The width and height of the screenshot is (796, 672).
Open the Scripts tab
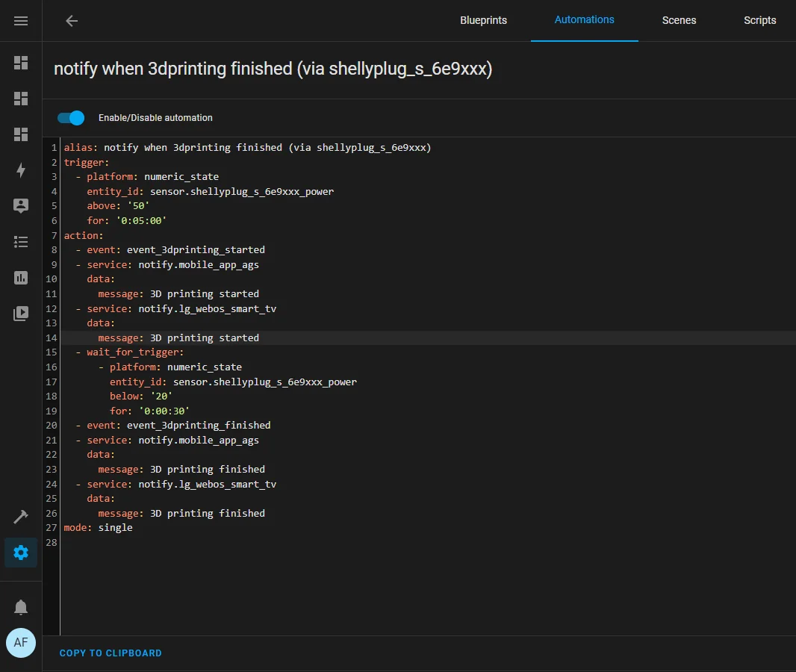759,21
